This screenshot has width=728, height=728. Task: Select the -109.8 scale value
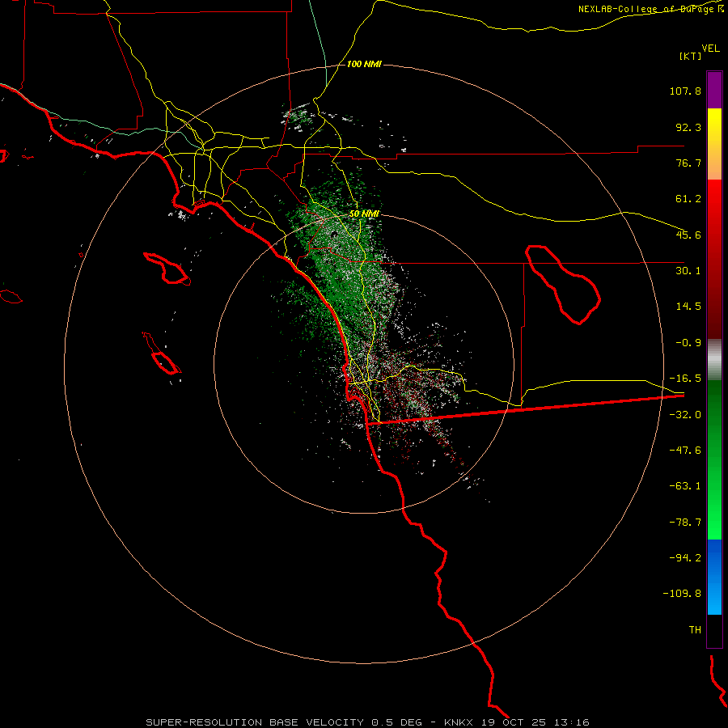682,594
